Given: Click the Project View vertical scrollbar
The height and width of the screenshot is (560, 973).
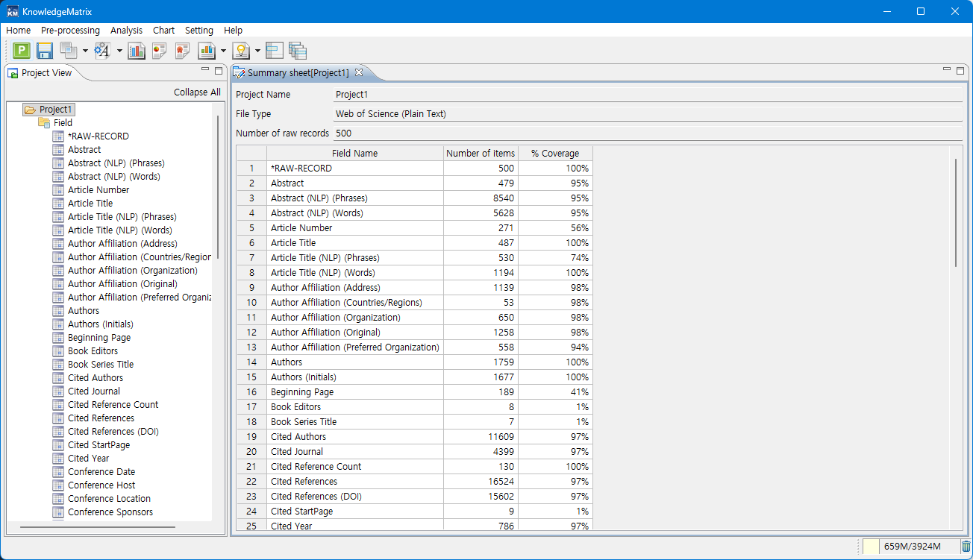Looking at the screenshot, I should point(218,186).
